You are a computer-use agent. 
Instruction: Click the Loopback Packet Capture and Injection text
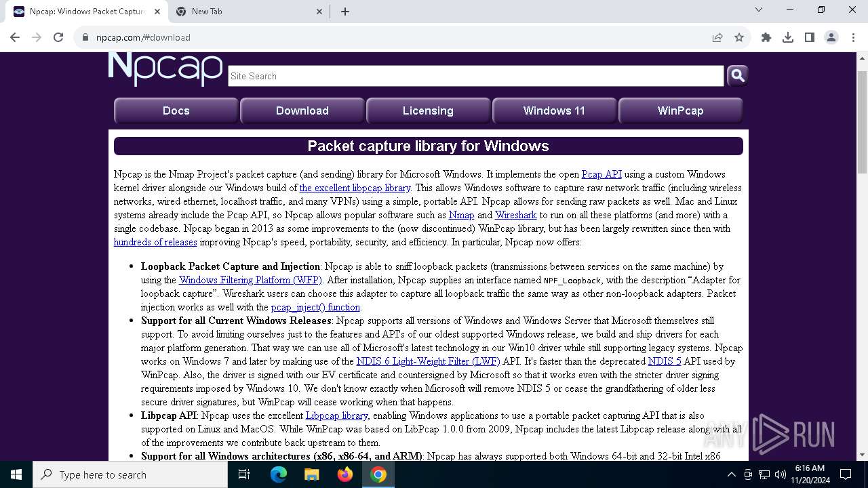coord(231,266)
